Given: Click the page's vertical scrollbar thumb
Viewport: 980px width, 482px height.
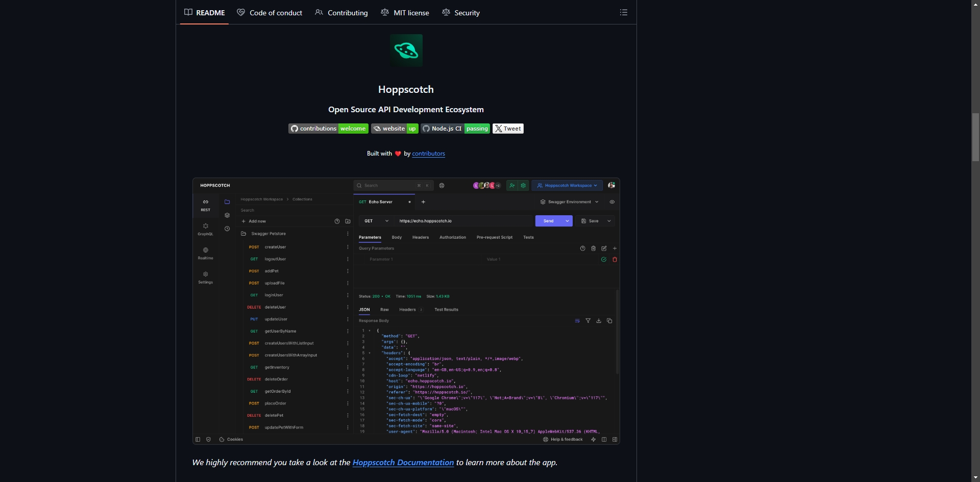Looking at the screenshot, I should [975, 137].
